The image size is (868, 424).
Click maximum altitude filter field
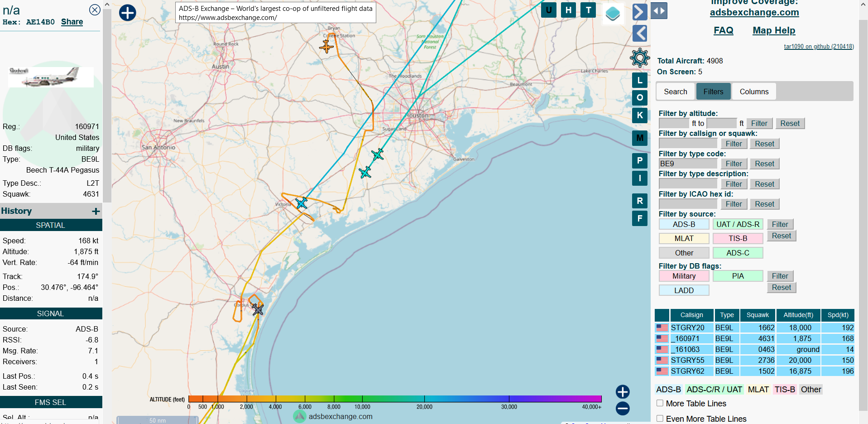pos(722,123)
